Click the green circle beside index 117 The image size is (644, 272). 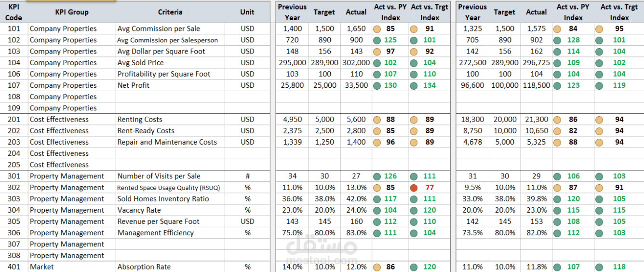tap(377, 199)
